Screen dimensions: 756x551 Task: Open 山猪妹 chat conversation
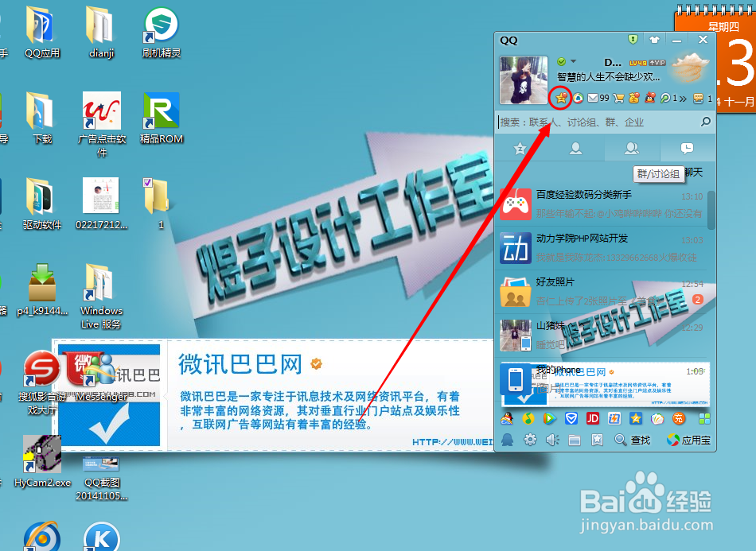602,336
